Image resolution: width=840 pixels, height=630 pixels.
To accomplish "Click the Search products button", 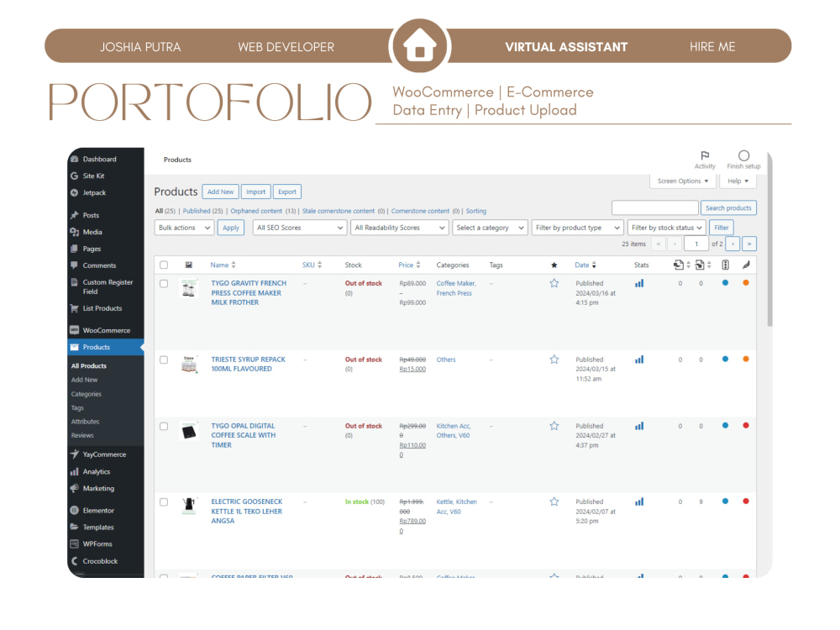I will (x=728, y=207).
